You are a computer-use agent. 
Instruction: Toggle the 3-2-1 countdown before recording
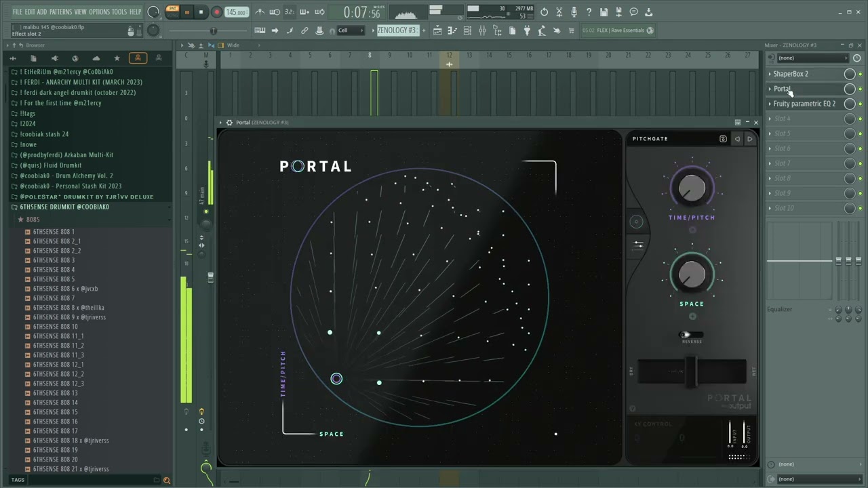pyautogui.click(x=290, y=12)
